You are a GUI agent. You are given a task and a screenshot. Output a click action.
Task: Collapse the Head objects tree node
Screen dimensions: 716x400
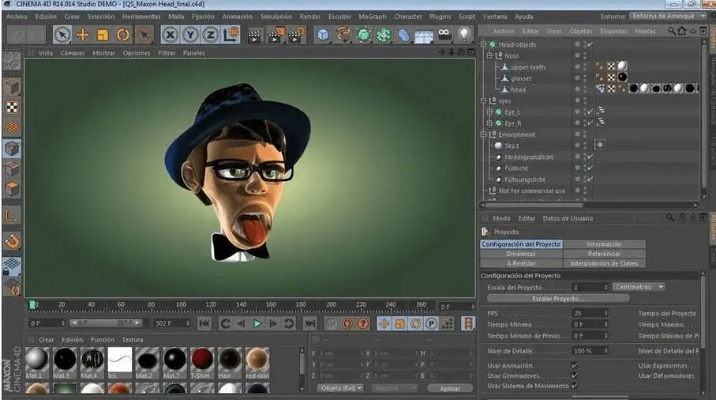484,44
